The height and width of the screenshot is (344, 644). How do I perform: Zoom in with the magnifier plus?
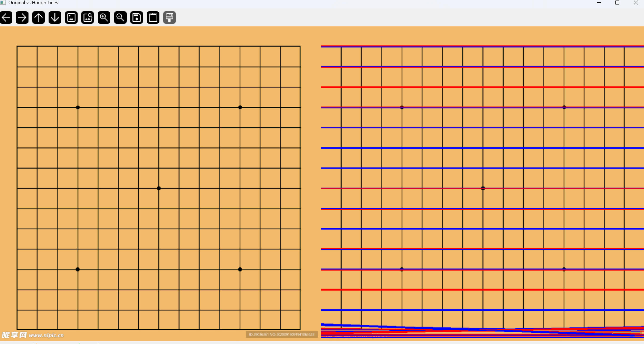104,17
